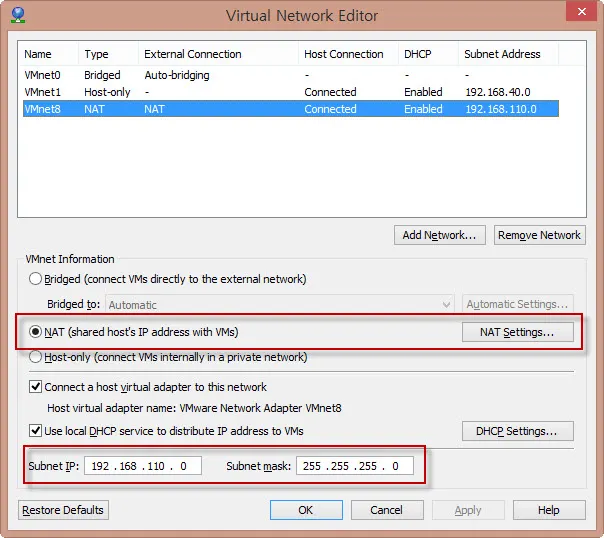The height and width of the screenshot is (538, 604).
Task: Click Restore Defaults
Action: pos(63,510)
